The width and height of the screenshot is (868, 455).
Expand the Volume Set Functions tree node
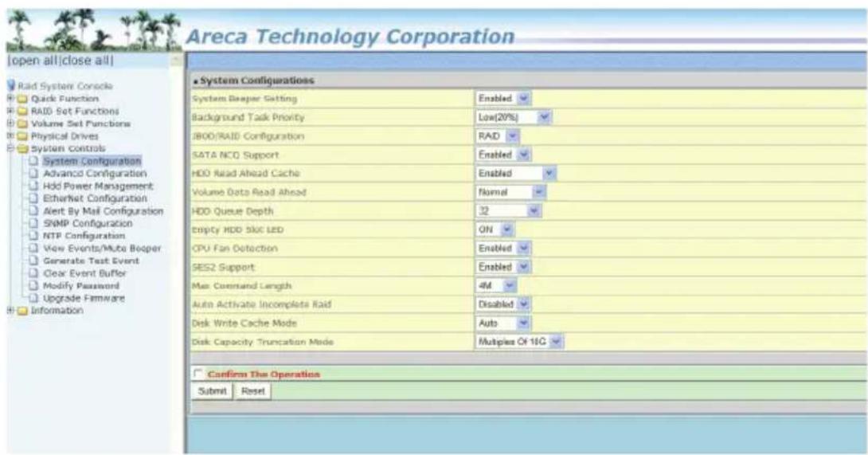coord(10,124)
